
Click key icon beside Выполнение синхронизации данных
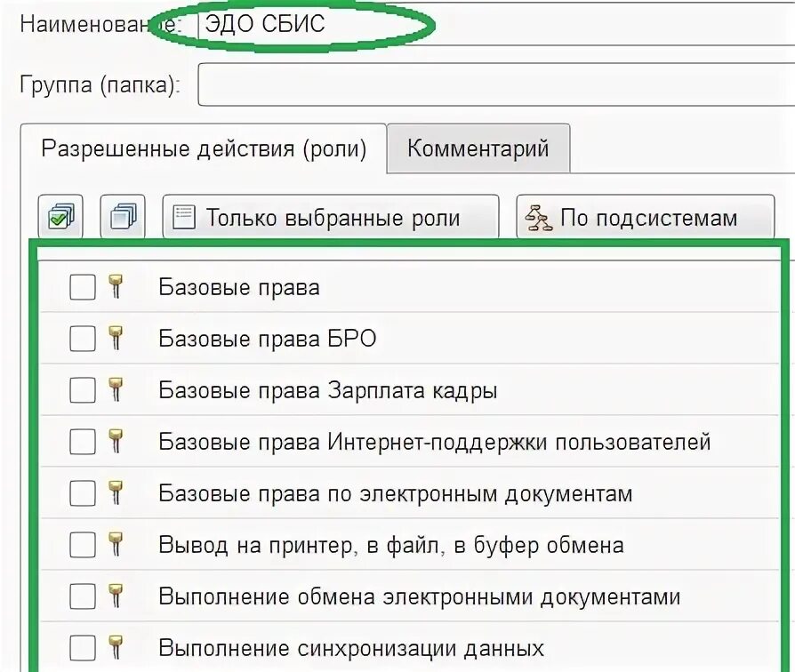(x=116, y=647)
